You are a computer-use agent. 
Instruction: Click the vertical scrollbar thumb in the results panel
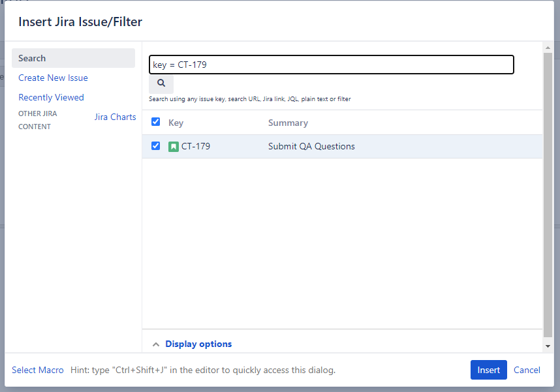click(548, 195)
